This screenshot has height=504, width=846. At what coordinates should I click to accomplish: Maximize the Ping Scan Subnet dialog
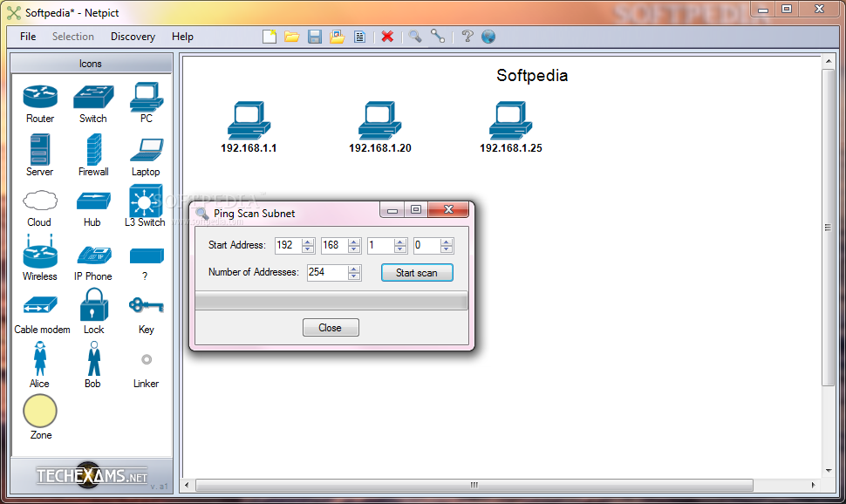416,209
